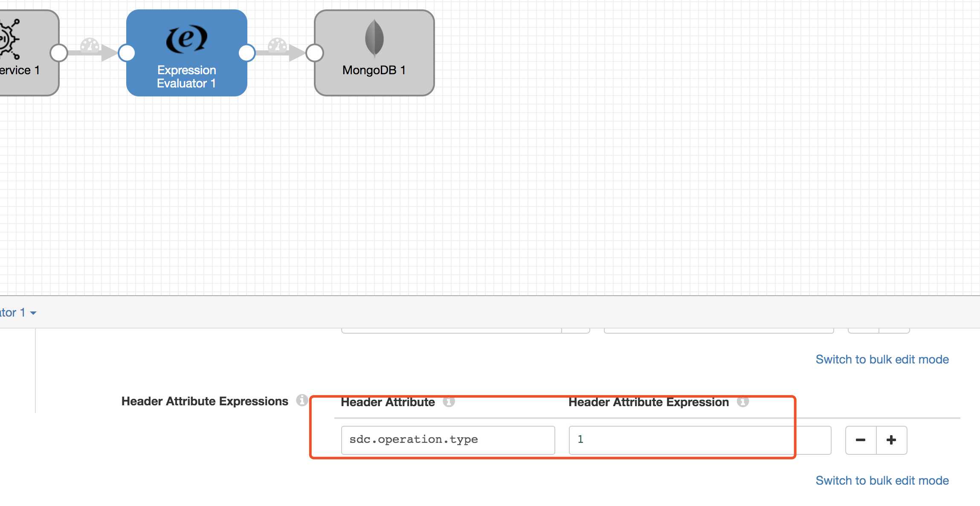Click the minus button to remove attribute row
The height and width of the screenshot is (506, 980).
coord(861,439)
